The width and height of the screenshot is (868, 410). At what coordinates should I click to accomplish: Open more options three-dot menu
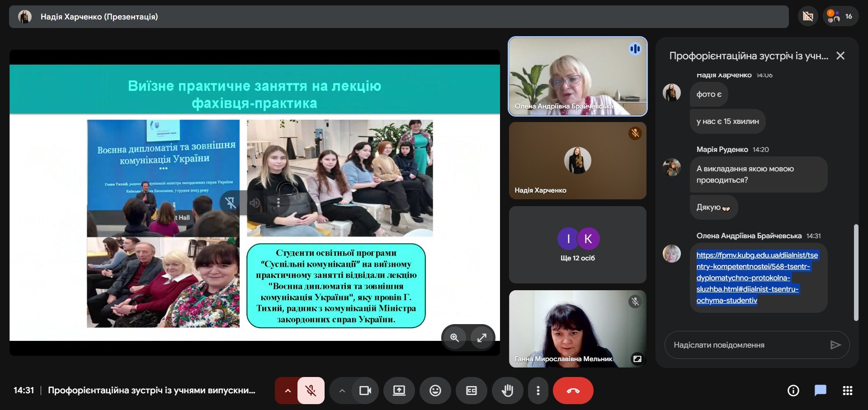tap(538, 391)
